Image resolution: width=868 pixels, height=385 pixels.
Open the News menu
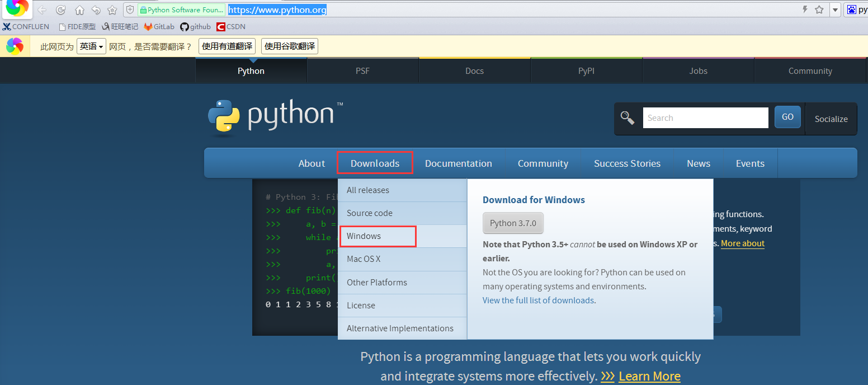(x=699, y=163)
